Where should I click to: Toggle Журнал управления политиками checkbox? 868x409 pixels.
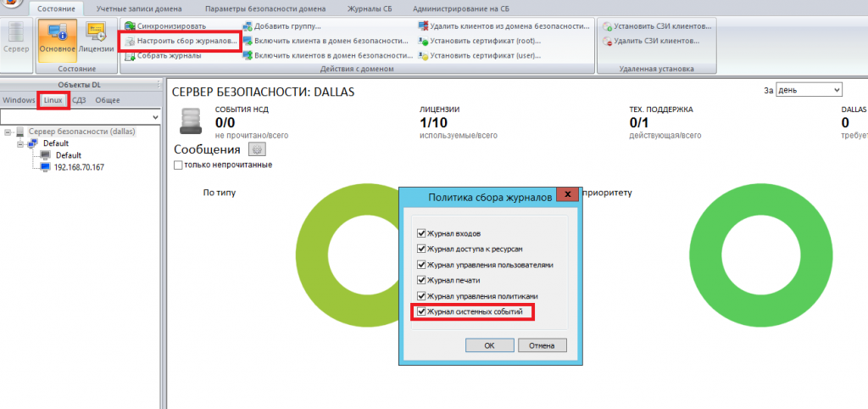click(421, 296)
